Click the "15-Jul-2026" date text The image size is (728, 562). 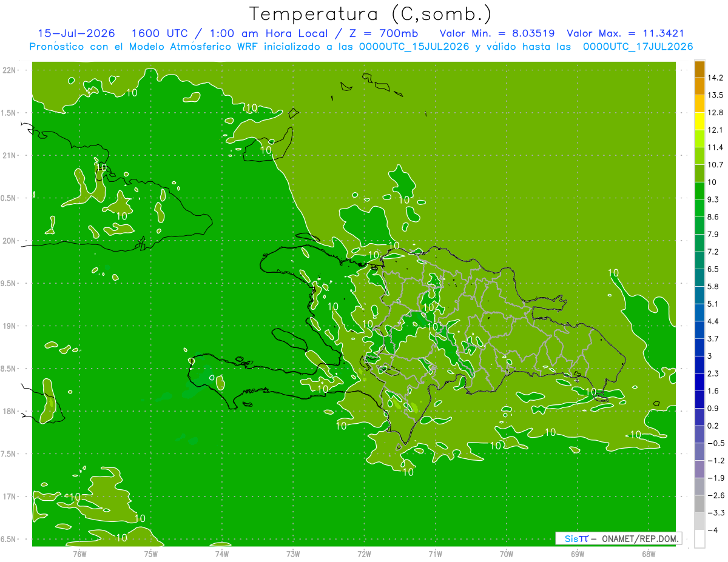click(75, 34)
